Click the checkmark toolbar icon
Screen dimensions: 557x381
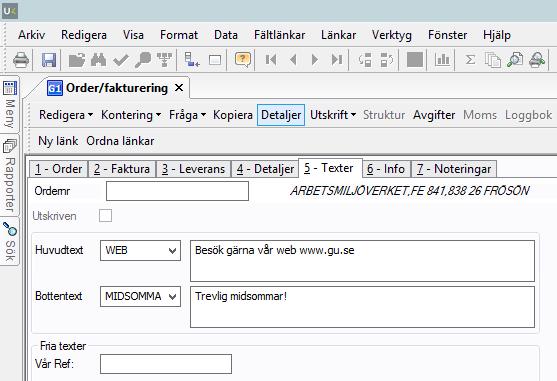pyautogui.click(x=121, y=60)
